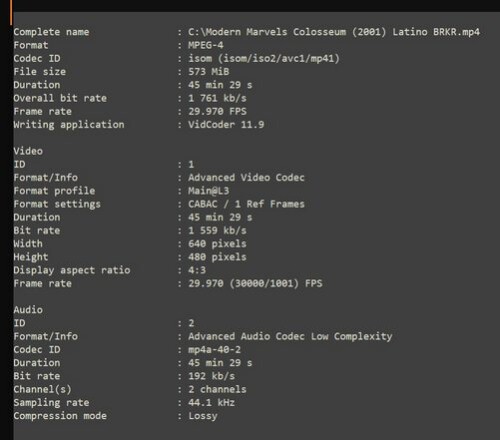Click the Codec ID isom value

pos(264,58)
